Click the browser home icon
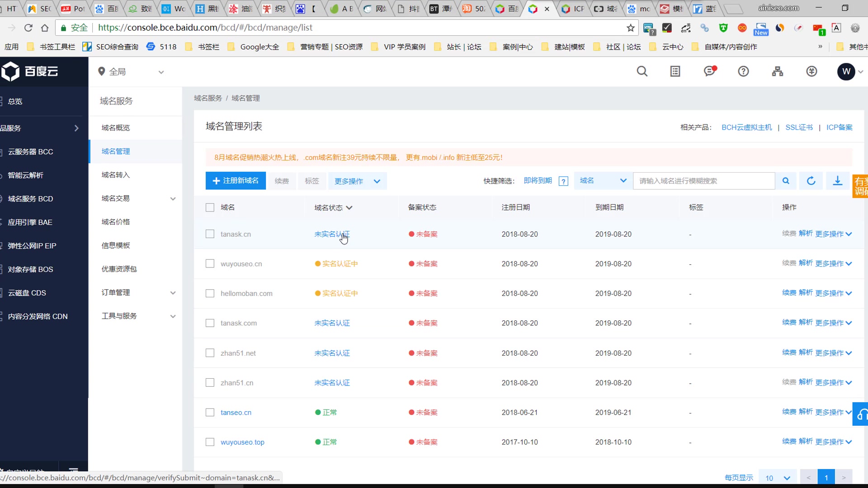The width and height of the screenshot is (868, 488). [x=44, y=28]
